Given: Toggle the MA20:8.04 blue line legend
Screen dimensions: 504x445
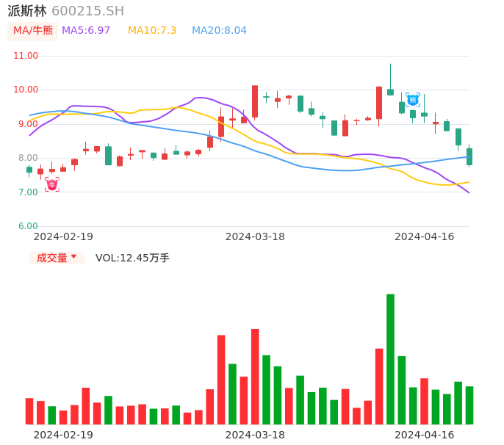Looking at the screenshot, I should pos(219,30).
